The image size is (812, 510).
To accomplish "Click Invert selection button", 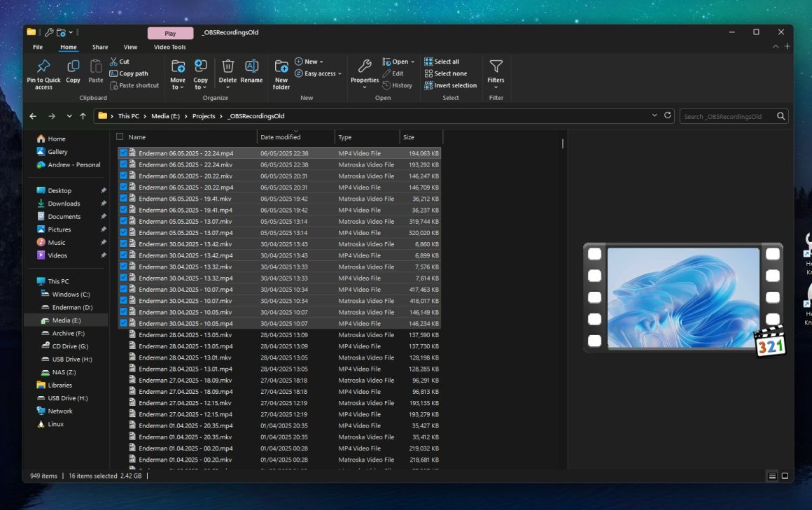I will coord(451,85).
